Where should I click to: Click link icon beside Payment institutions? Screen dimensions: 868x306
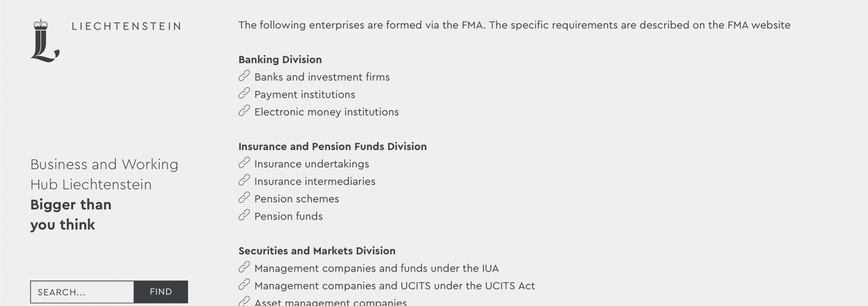coord(244,93)
